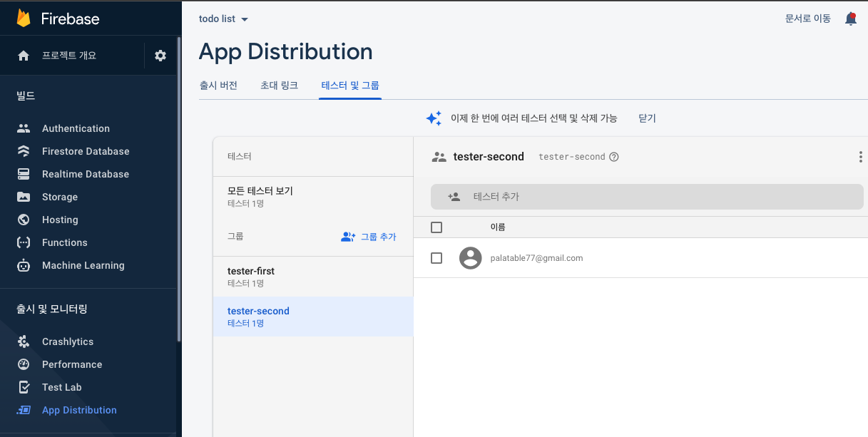The height and width of the screenshot is (437, 868).
Task: Open Crashlytics in the sidebar
Action: tap(68, 341)
